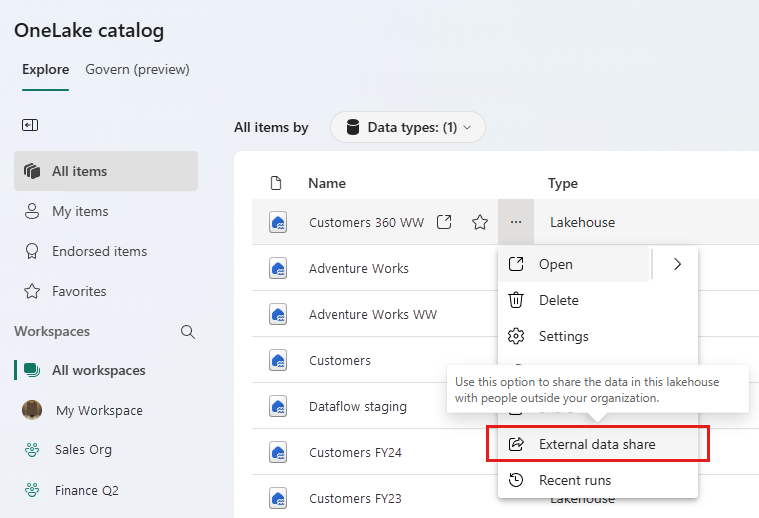This screenshot has height=518, width=759.
Task: Select Favorites in the sidebar
Action: click(x=106, y=291)
